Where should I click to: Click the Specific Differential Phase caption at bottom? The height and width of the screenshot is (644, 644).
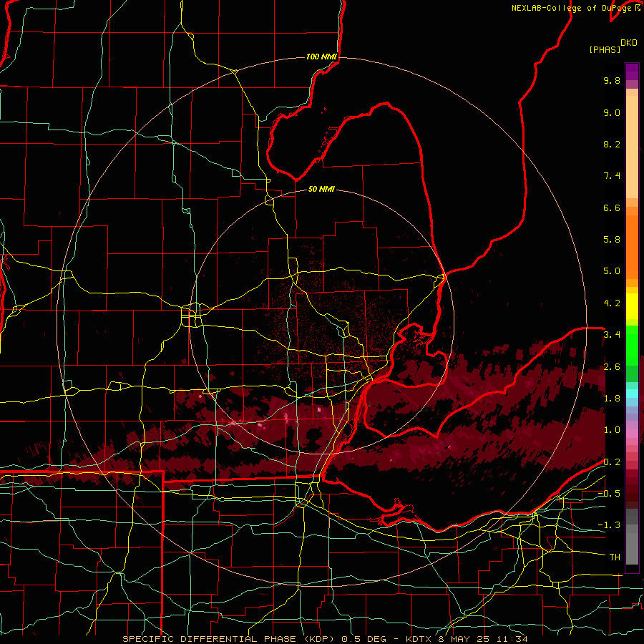click(x=325, y=639)
